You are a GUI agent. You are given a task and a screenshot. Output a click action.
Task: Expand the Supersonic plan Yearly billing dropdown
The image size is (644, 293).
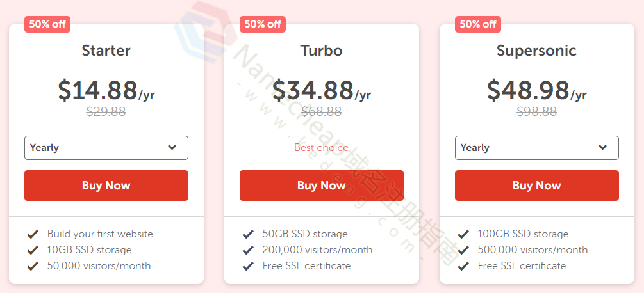click(536, 148)
